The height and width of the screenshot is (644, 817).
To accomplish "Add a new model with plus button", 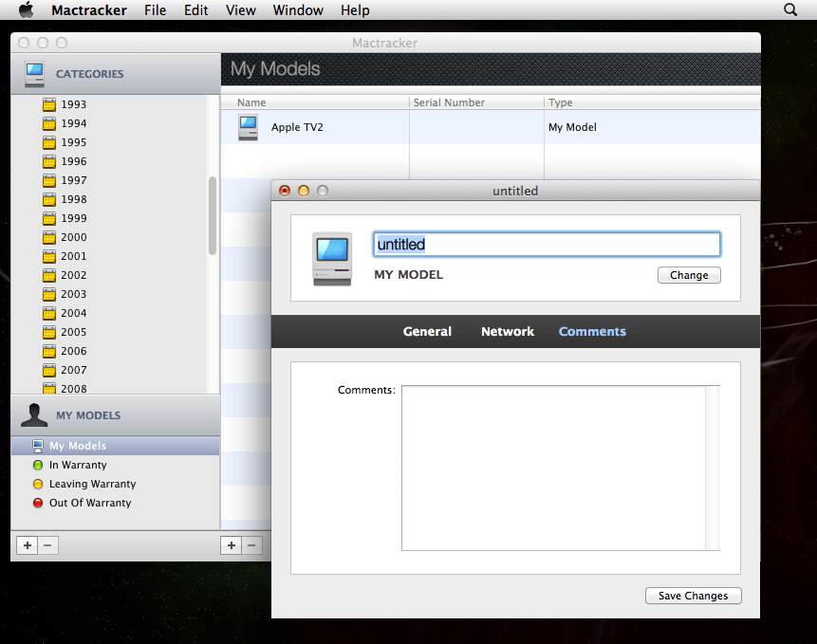I will 232,545.
